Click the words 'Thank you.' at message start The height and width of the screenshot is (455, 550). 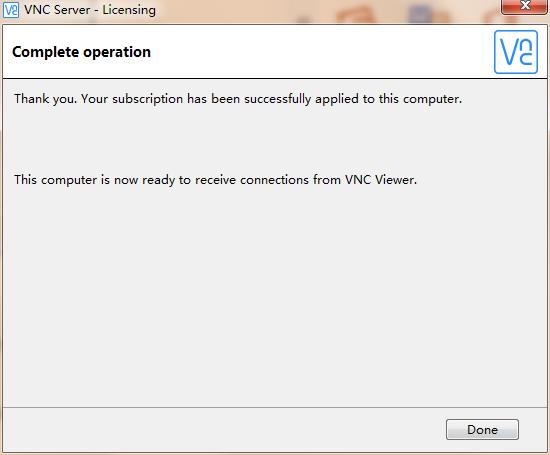[45, 99]
